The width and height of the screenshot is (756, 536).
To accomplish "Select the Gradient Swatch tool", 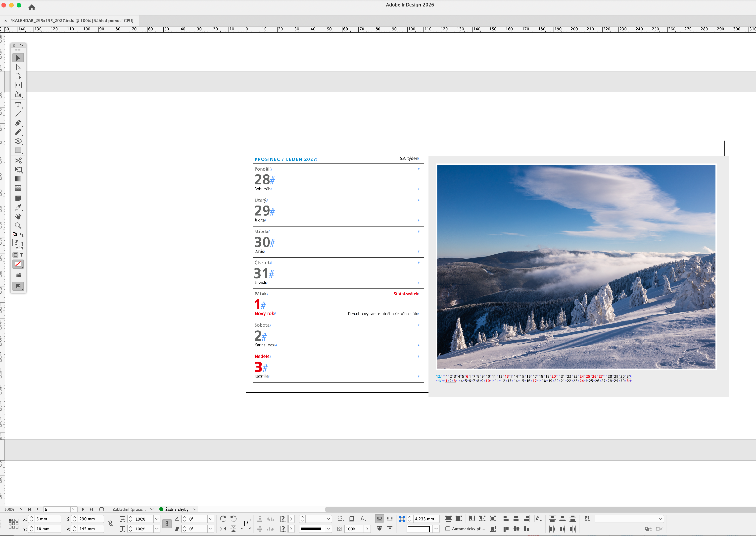I will (x=18, y=179).
